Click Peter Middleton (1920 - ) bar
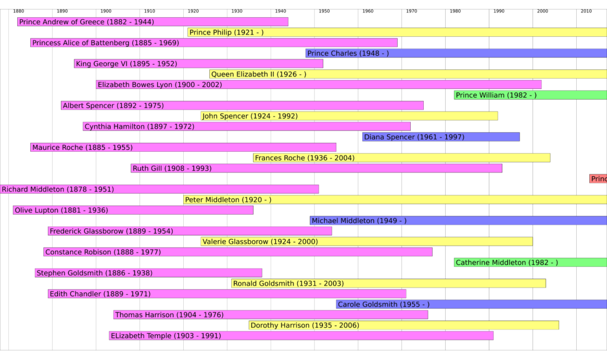This screenshot has height=364, width=607. coord(395,199)
